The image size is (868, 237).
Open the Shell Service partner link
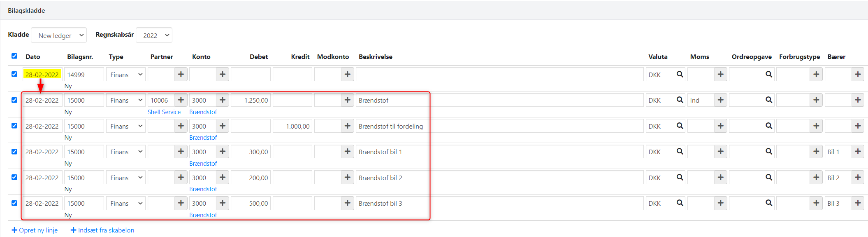(x=164, y=112)
